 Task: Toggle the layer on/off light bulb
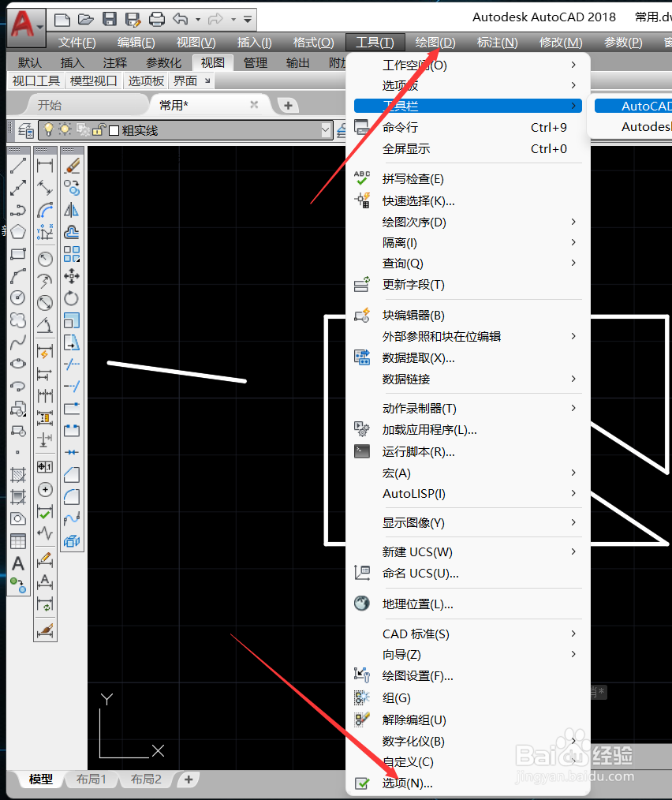tap(49, 130)
